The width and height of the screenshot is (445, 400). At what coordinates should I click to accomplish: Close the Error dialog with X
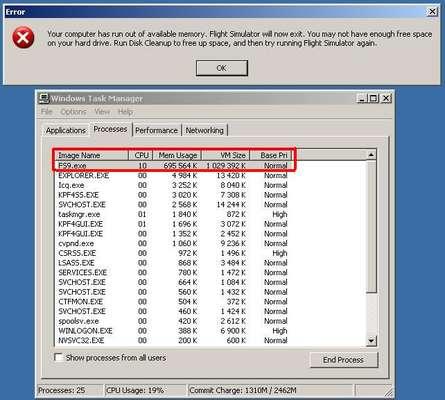[432, 12]
